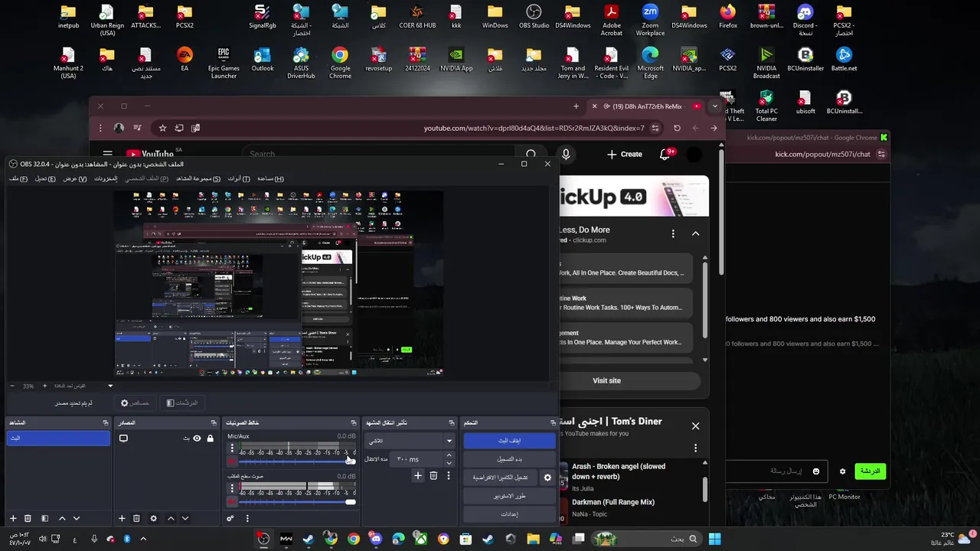Click YouTube voice search microphone
The image size is (980, 551).
[x=566, y=154]
